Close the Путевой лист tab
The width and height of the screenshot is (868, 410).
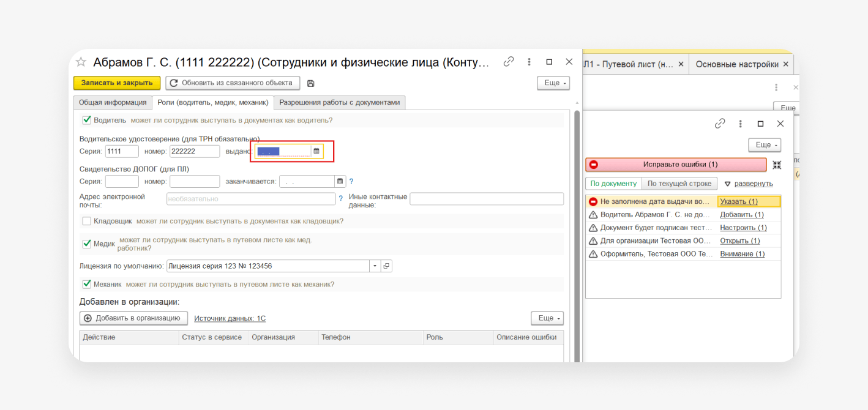(x=681, y=64)
